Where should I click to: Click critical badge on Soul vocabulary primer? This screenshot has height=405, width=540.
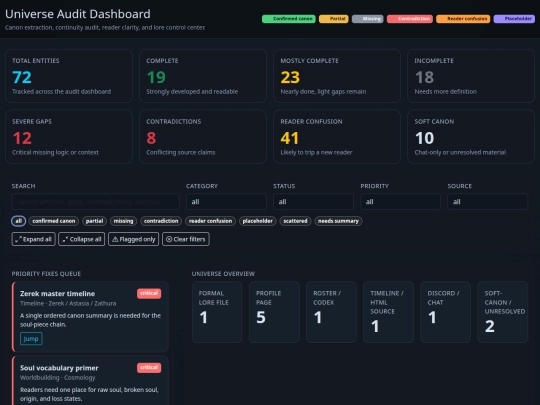pos(149,367)
